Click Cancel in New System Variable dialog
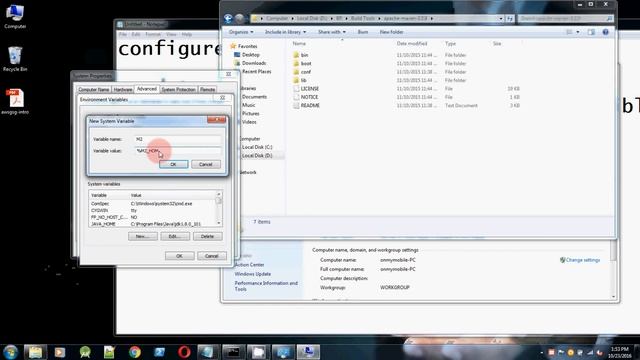The width and height of the screenshot is (640, 360). pos(206,164)
